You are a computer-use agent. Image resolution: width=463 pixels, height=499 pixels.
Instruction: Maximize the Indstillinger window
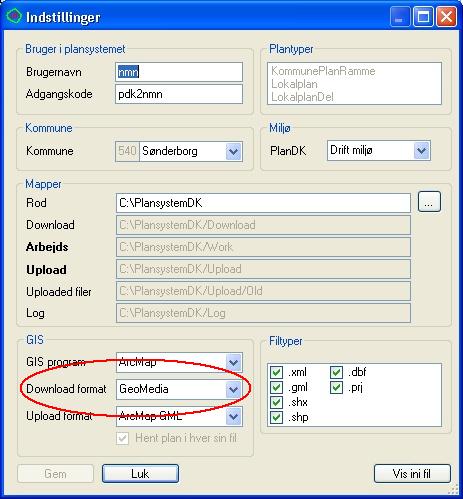coord(423,16)
